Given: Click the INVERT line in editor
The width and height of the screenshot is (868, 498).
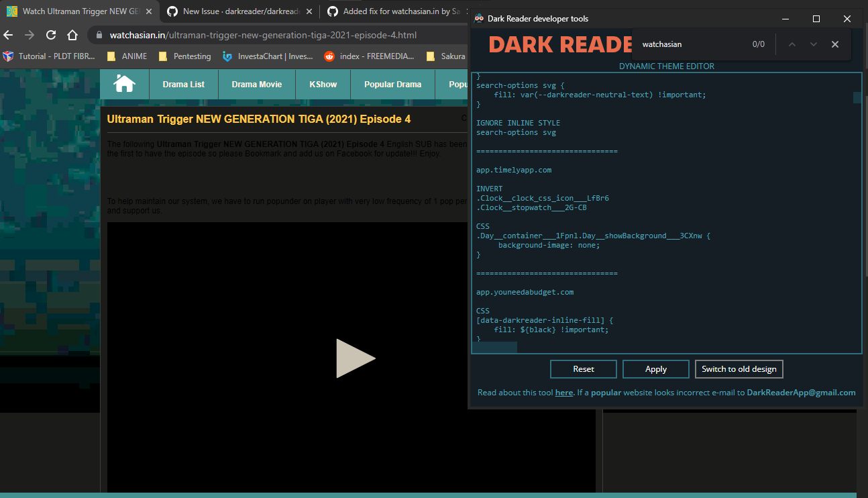Looking at the screenshot, I should (x=490, y=189).
